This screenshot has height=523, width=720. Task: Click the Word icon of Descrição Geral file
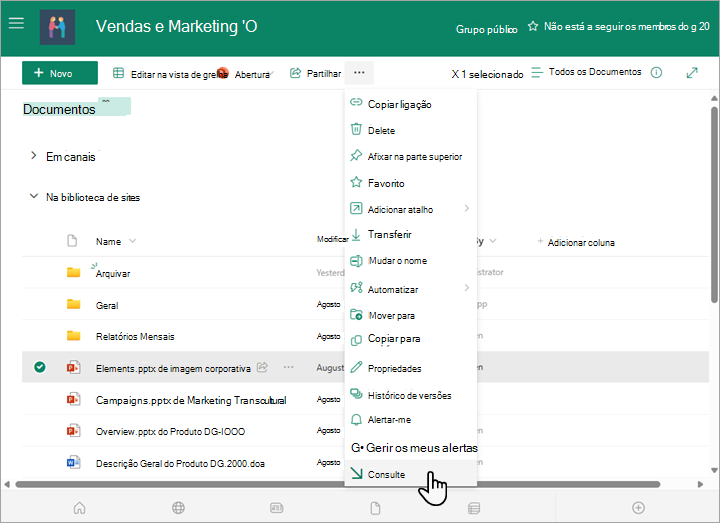[73, 462]
